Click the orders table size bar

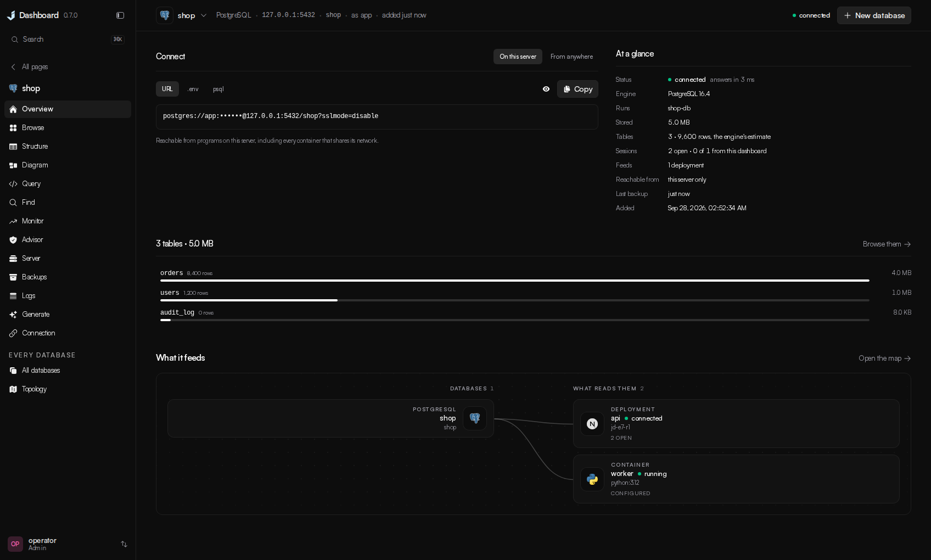click(x=515, y=281)
